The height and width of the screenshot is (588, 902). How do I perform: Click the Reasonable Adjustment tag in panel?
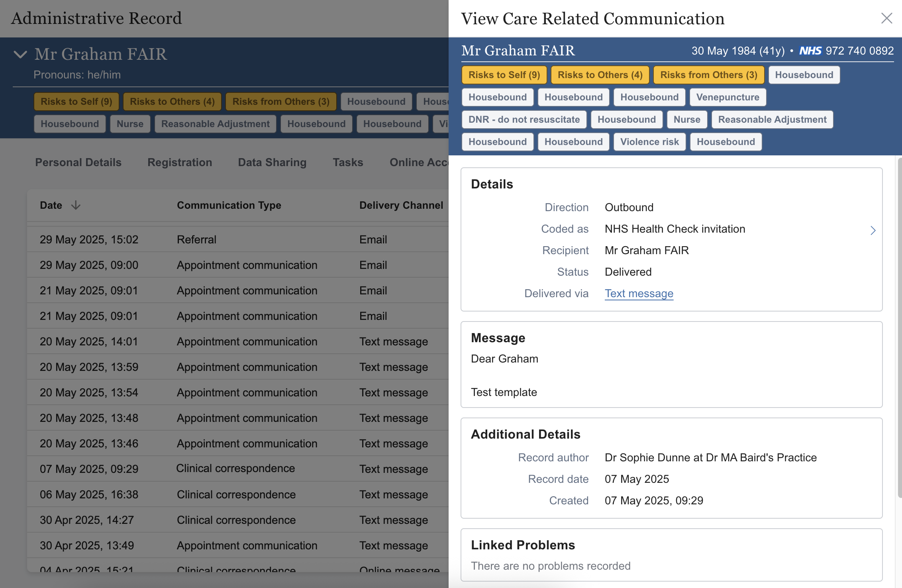click(772, 120)
